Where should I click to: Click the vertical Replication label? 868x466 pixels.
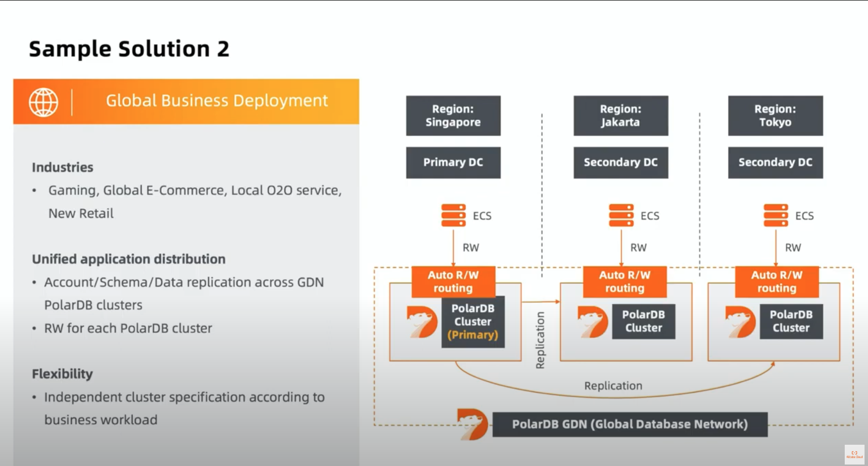pyautogui.click(x=540, y=340)
